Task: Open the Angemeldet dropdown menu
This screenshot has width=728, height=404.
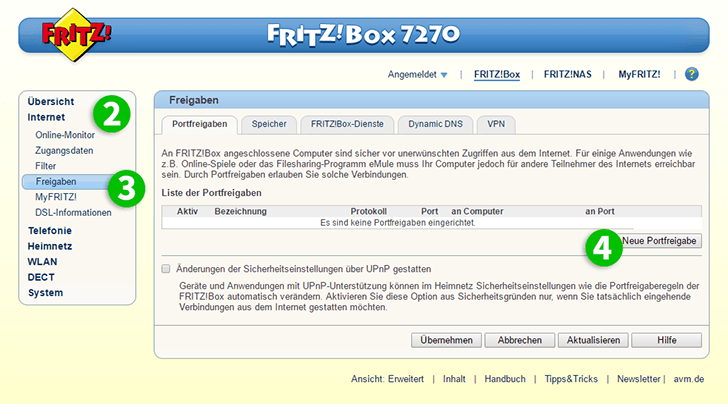Action: pos(417,74)
